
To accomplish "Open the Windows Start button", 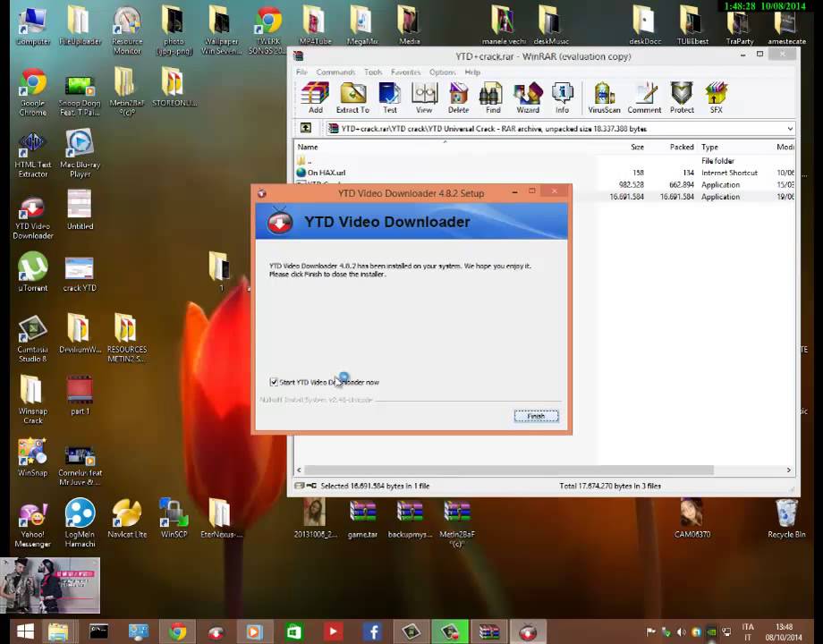I will click(25, 631).
